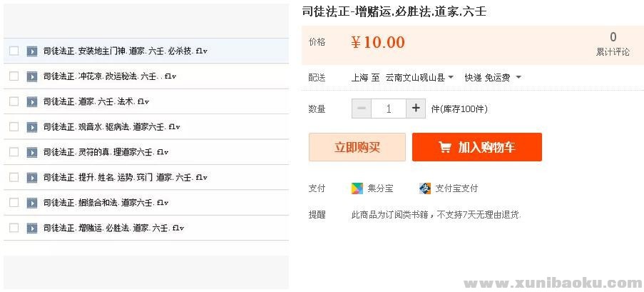Viewport: 644px width, 292px height.
Task: Click the 加入购物车 add to cart button
Action: pyautogui.click(x=476, y=147)
